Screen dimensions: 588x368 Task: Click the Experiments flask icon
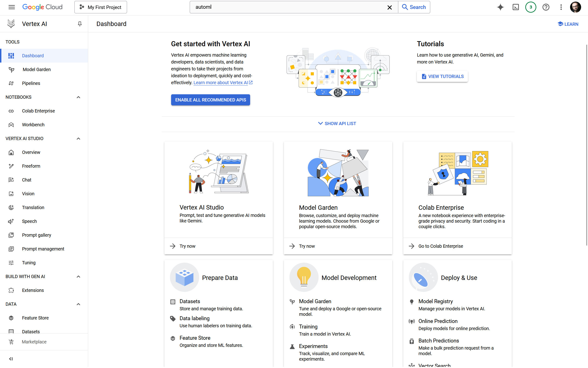(292, 347)
